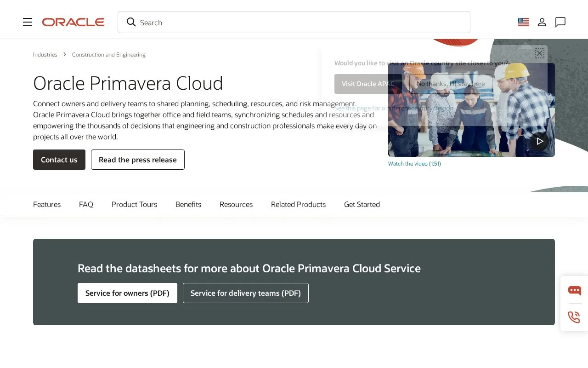The image size is (588, 368).
Task: Open Construction and Engineering breadcrumb
Action: 109,55
